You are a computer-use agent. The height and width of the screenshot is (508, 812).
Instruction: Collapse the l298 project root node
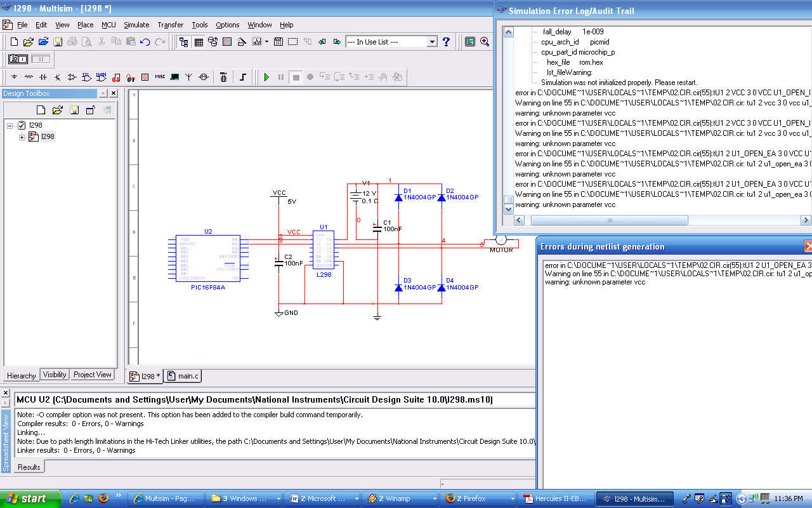(x=10, y=125)
